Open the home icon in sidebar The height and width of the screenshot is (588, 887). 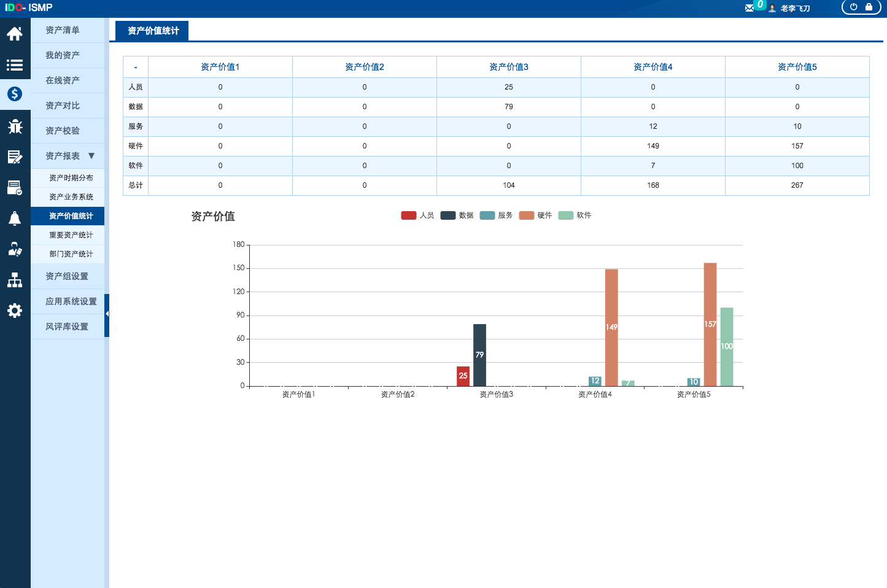coord(15,34)
